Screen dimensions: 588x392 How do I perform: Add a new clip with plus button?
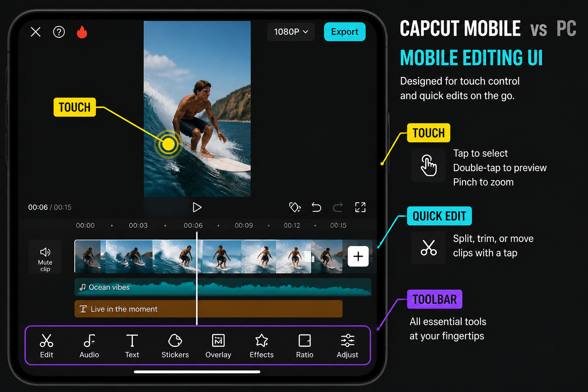pos(358,256)
